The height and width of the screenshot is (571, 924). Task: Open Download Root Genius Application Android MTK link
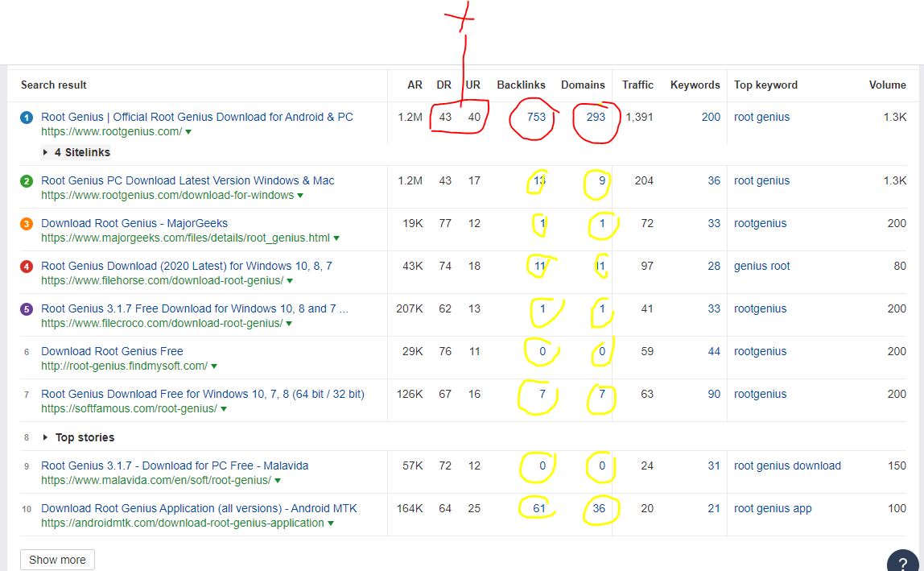click(x=199, y=508)
